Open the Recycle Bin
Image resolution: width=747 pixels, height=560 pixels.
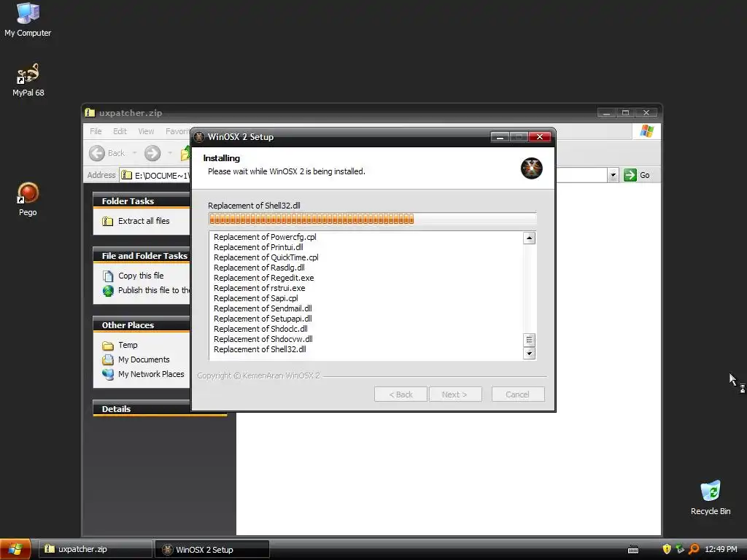tap(711, 497)
